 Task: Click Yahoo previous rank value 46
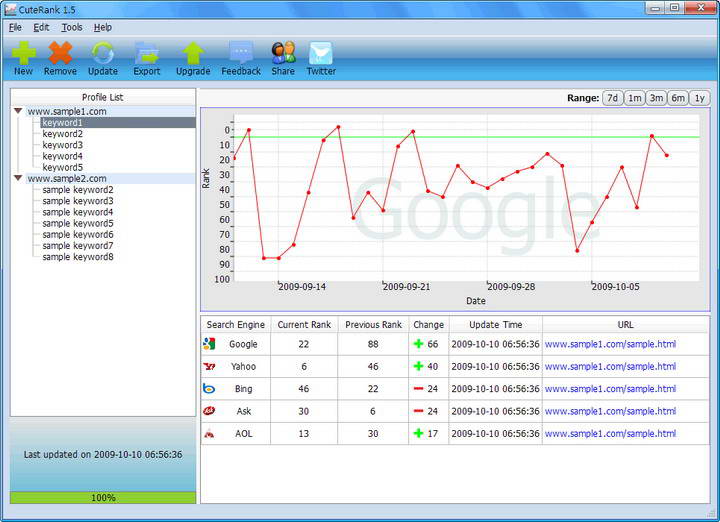point(373,366)
